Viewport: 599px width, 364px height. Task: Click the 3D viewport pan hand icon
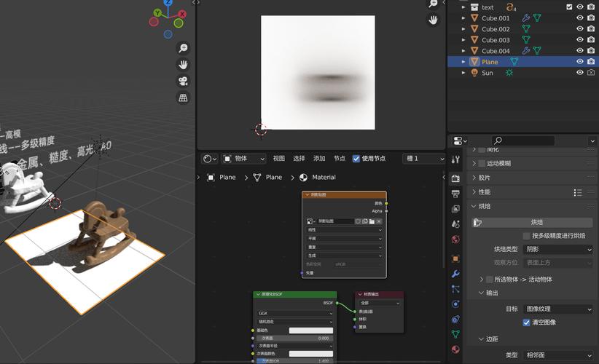184,65
